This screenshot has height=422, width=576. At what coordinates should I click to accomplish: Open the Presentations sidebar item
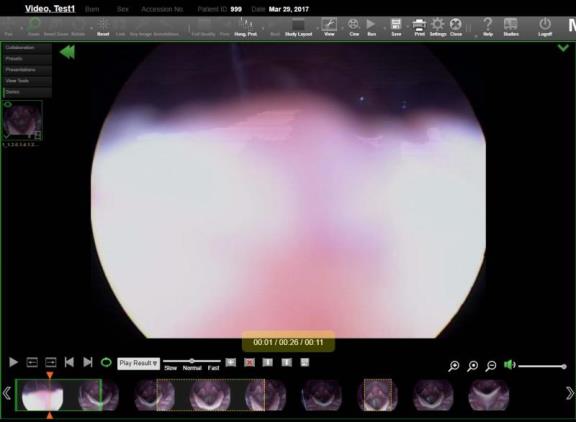[27, 70]
